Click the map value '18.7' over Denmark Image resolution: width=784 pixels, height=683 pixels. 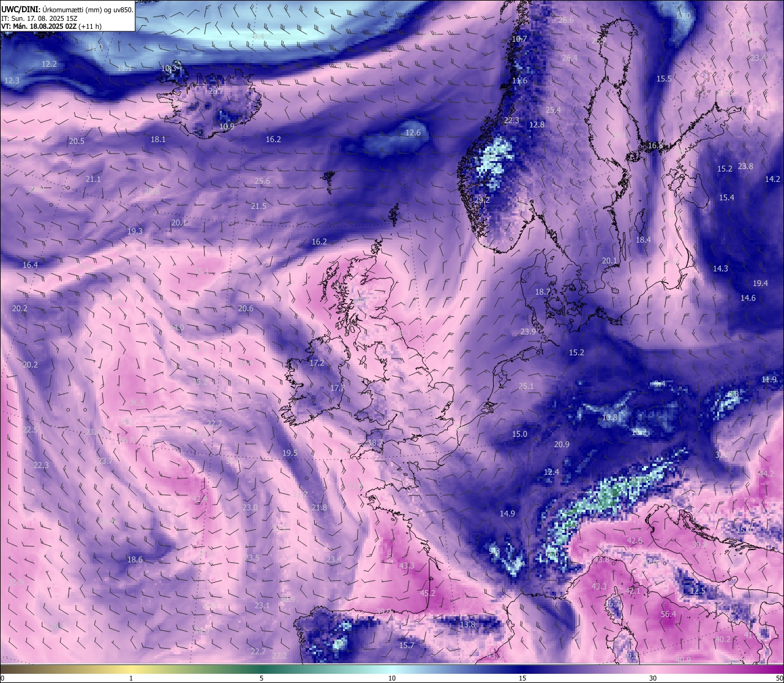543,292
